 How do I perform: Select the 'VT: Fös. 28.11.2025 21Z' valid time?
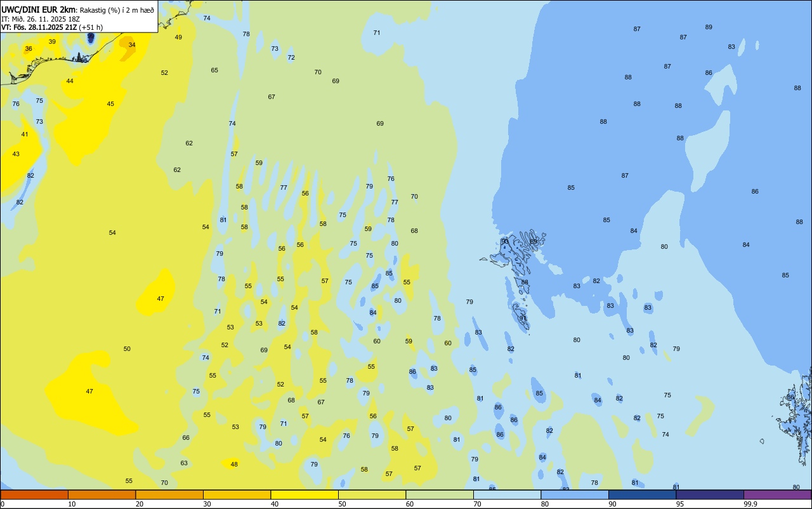pos(39,27)
